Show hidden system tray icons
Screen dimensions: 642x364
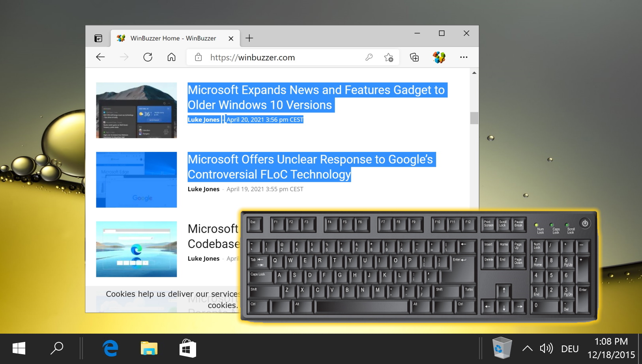528,349
